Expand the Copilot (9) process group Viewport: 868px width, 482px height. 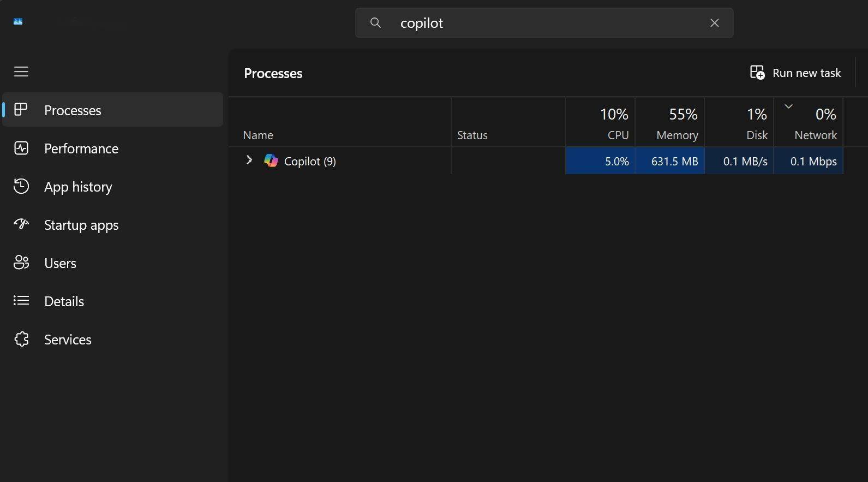coord(249,160)
